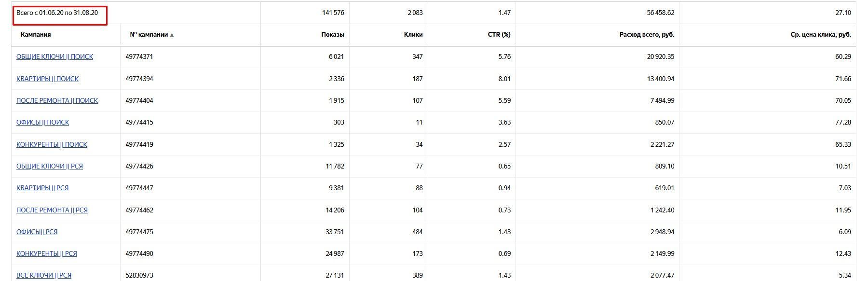Sort by the Клики column header

pos(413,35)
